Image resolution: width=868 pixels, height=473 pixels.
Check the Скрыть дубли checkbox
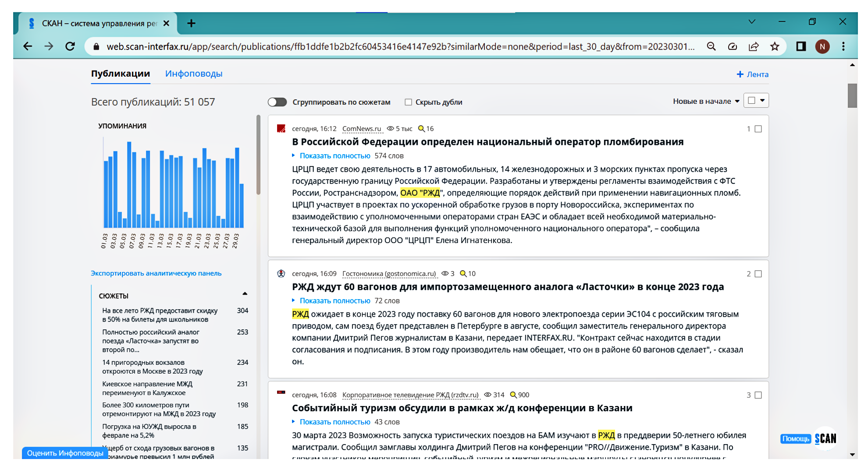[408, 102]
